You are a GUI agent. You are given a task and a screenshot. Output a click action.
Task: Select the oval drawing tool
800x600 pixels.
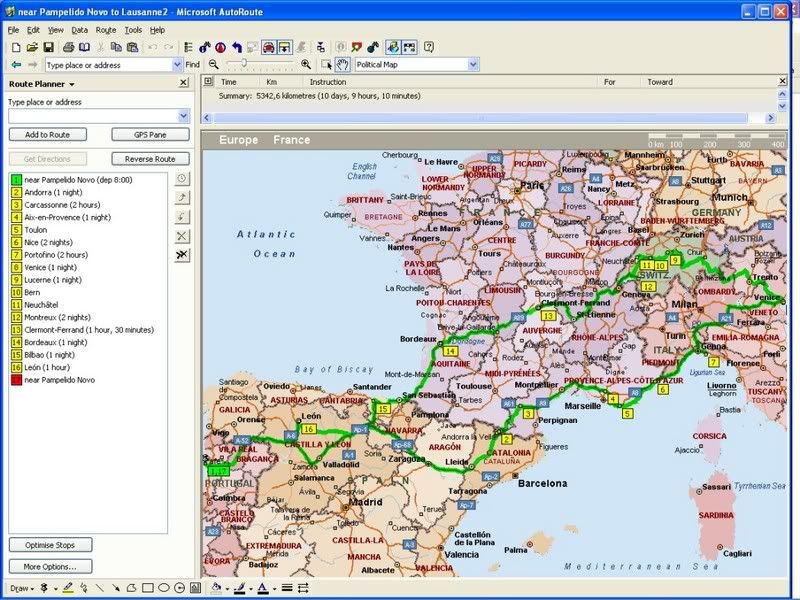point(164,588)
